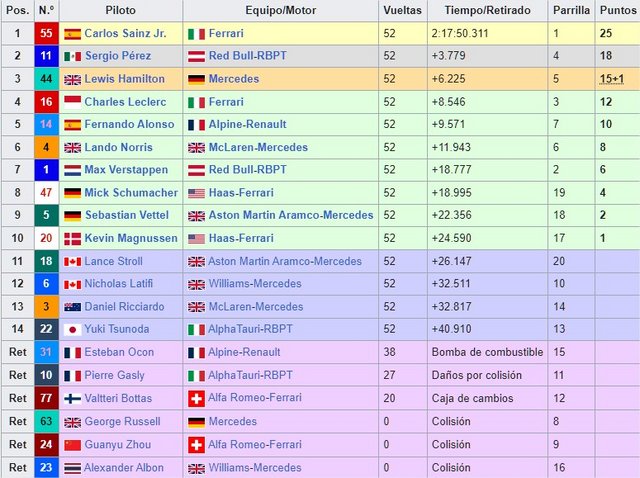Click the Piloto column header

pyautogui.click(x=121, y=10)
